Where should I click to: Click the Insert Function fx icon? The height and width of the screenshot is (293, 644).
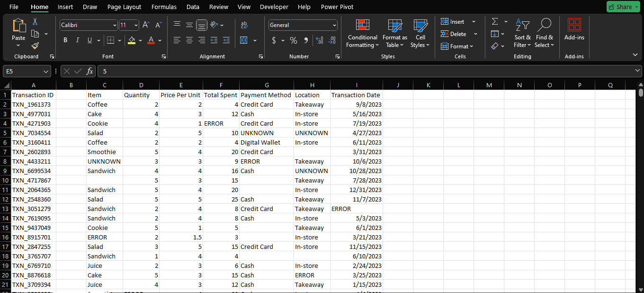(x=89, y=71)
